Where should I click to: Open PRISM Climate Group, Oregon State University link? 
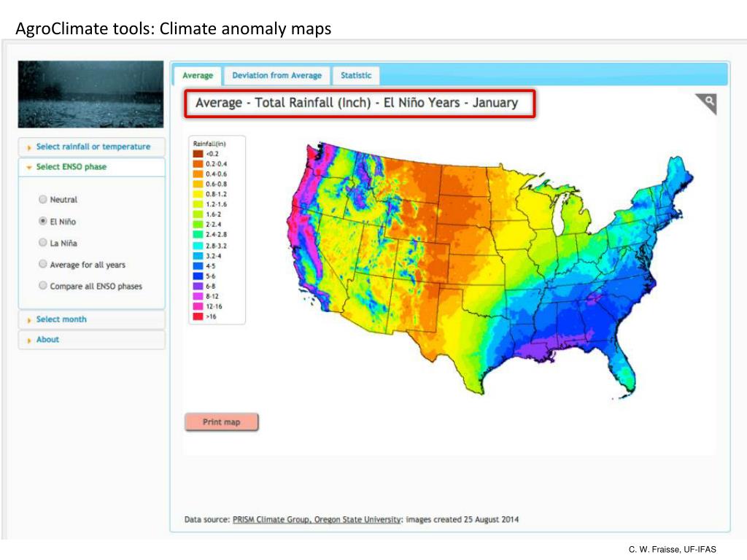click(x=317, y=519)
